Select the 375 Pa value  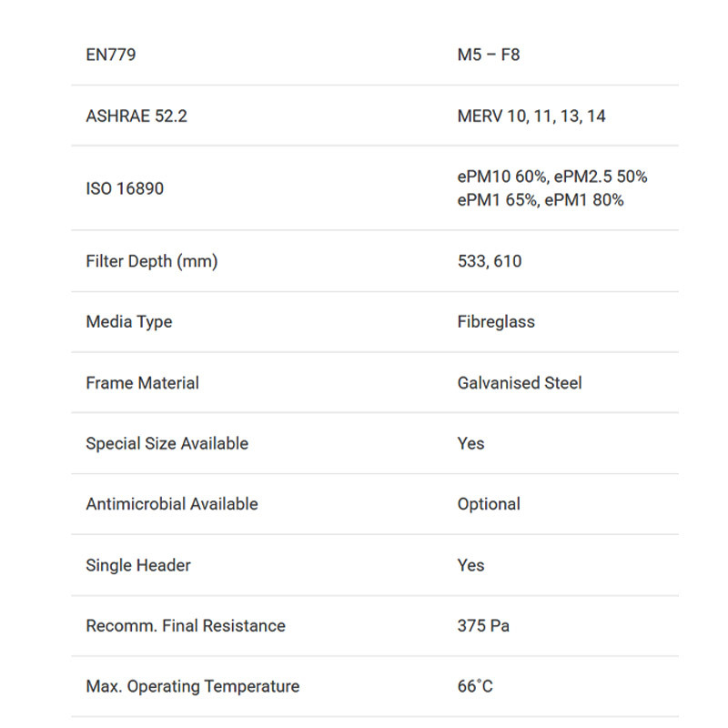[483, 625]
